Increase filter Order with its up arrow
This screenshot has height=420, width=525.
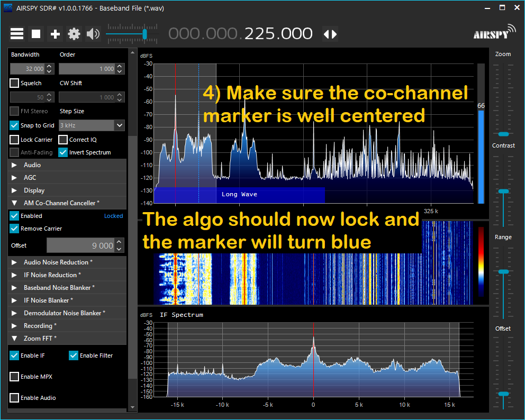pos(120,66)
